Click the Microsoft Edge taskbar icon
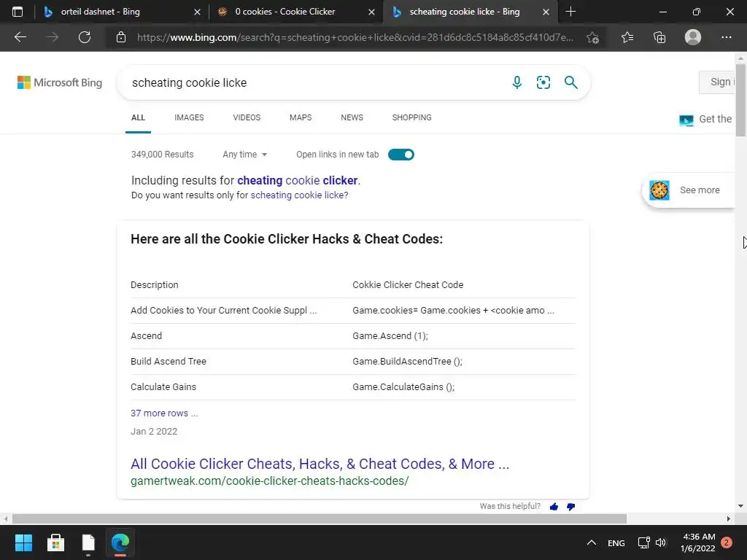 [x=120, y=542]
